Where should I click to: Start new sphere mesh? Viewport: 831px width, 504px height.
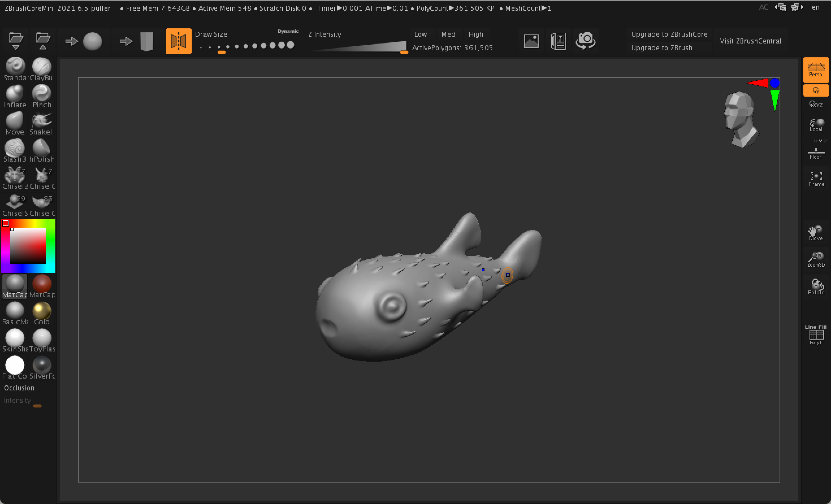(84, 41)
